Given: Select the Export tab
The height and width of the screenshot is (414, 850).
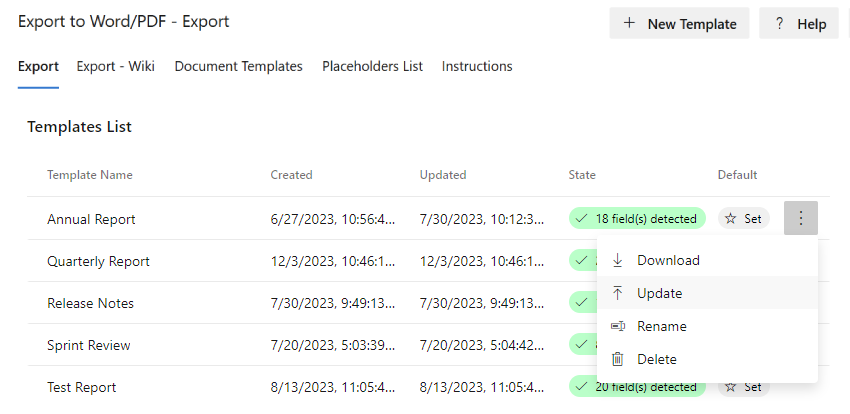Looking at the screenshot, I should coord(38,66).
